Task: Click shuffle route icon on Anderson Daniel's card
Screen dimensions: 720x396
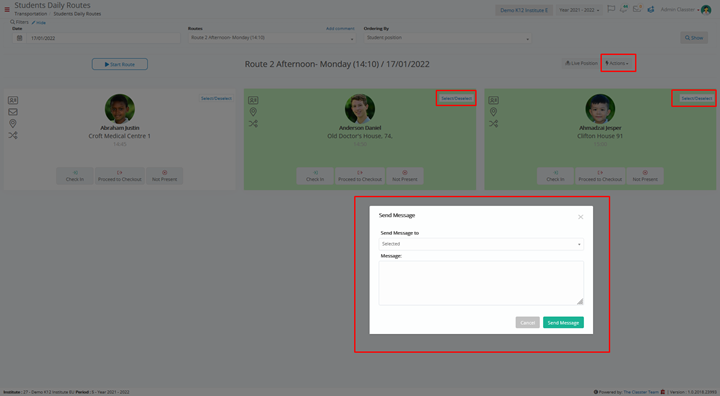Action: click(253, 124)
